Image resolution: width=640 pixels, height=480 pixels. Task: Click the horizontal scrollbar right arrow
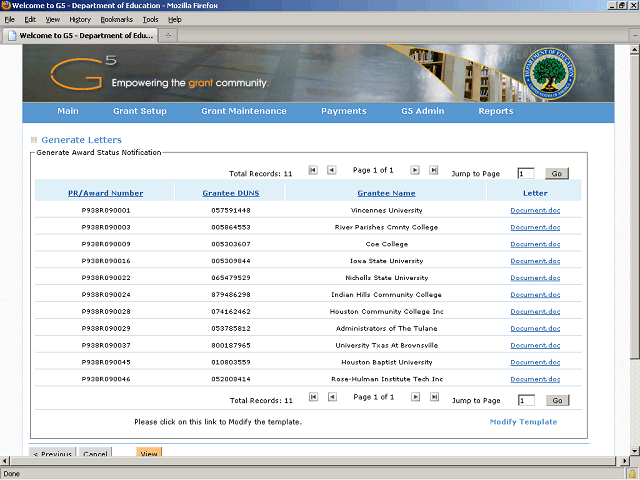(624, 461)
